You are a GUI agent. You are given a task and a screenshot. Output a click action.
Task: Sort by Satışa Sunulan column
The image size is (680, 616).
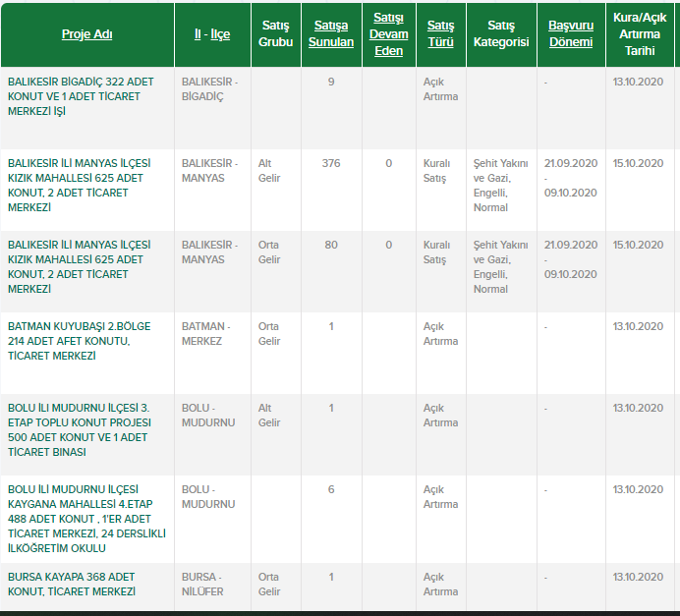(x=330, y=34)
